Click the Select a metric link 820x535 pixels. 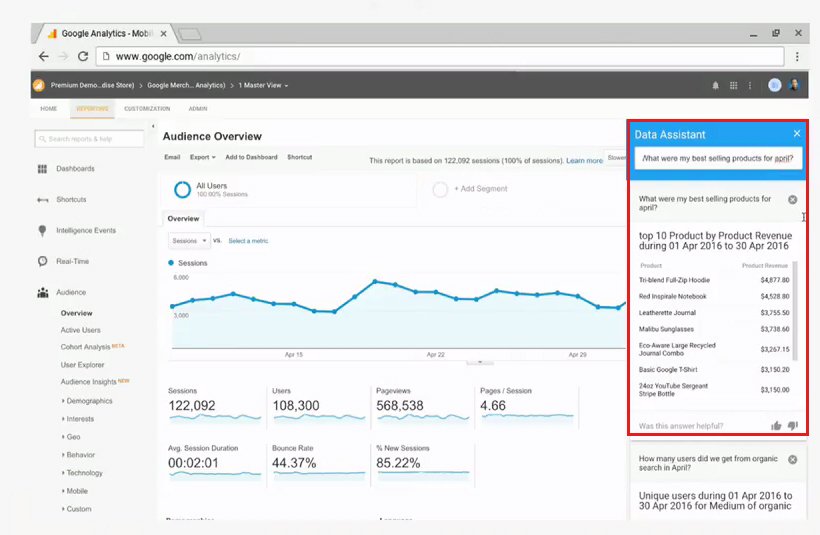pyautogui.click(x=248, y=241)
